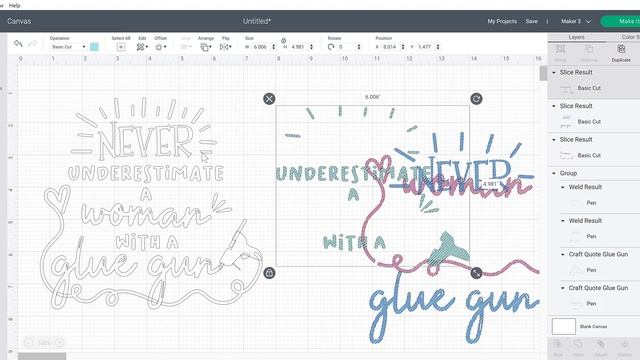Click the Redo arrow icon
The width and height of the screenshot is (640, 360).
coord(32,43)
